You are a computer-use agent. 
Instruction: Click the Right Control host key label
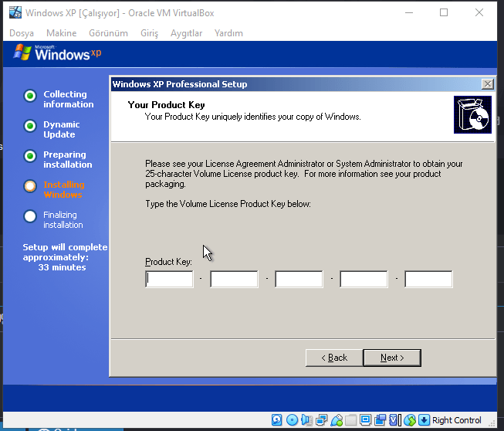(x=456, y=420)
